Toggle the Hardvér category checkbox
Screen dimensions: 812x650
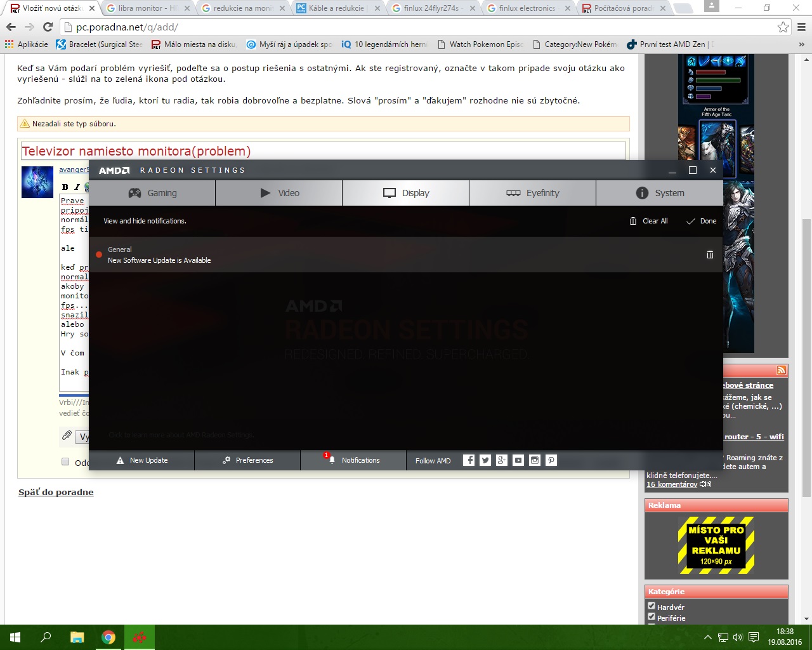(x=652, y=606)
